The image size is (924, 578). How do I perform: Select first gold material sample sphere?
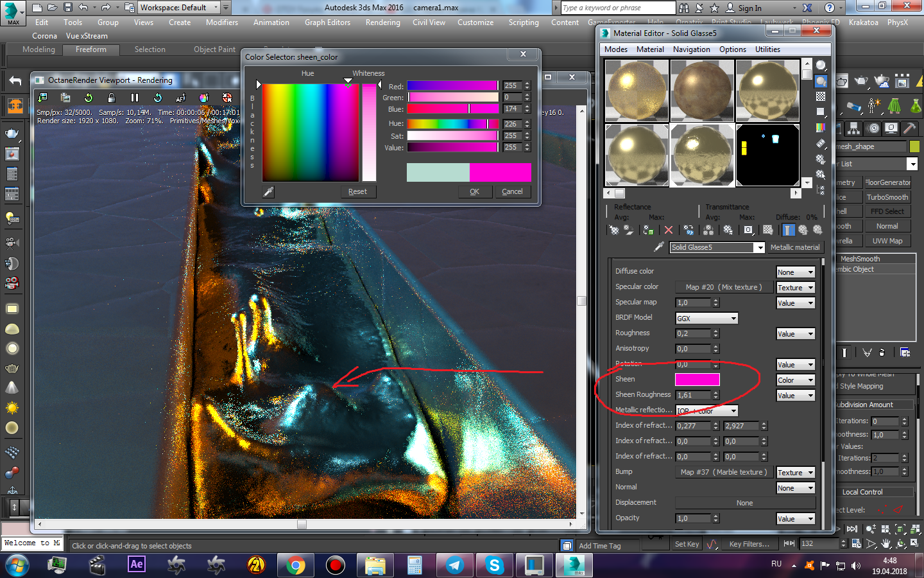coord(637,91)
